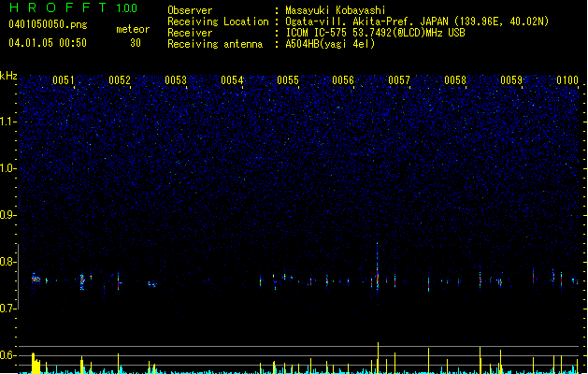Screen dimensions: 588x374
Task: Click the 1.1 kHz axis tick label
Action: point(7,122)
